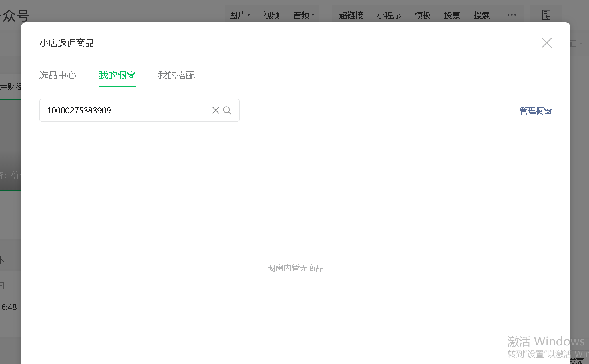Click the magnifier search icon in field
Image resolution: width=589 pixels, height=364 pixels.
tap(227, 110)
